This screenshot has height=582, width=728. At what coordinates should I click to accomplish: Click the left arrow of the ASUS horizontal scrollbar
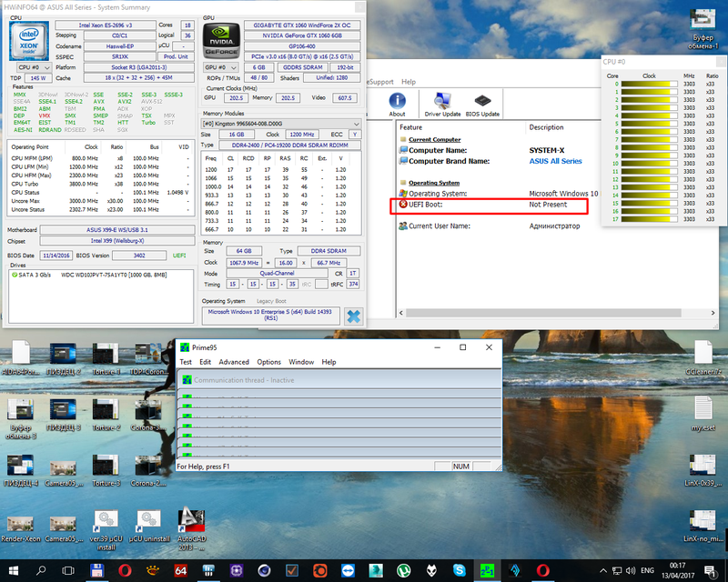401,313
